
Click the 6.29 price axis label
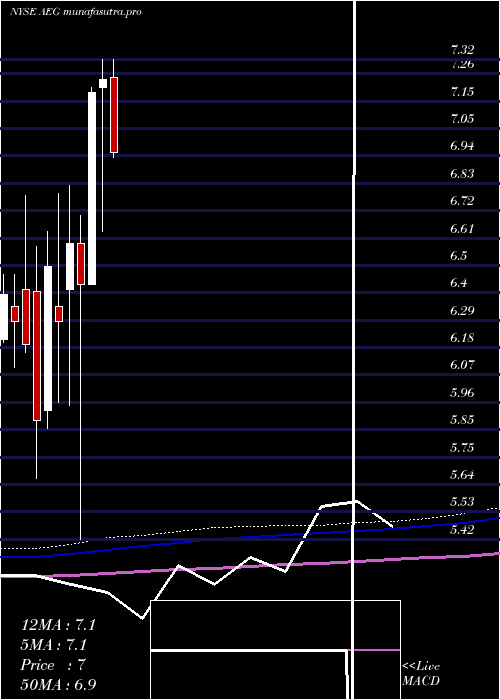pyautogui.click(x=462, y=310)
